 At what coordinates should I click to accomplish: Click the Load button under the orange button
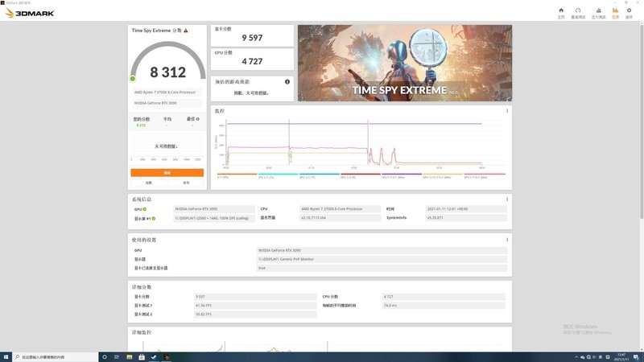(x=149, y=183)
